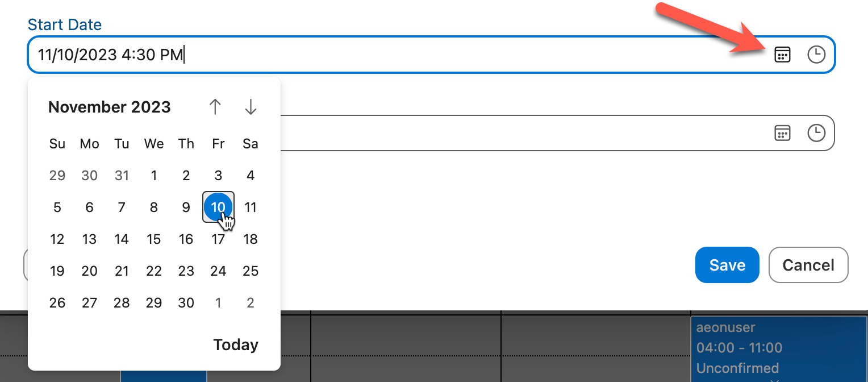Screen dimensions: 868x382
Task: Cancel the date editing
Action: (x=808, y=265)
